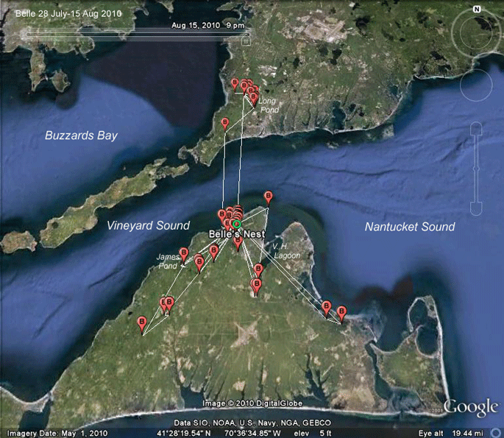Image resolution: width=504 pixels, height=438 pixels.
Task: Click the easternmost B placemark on the shoreline
Action: [341, 314]
